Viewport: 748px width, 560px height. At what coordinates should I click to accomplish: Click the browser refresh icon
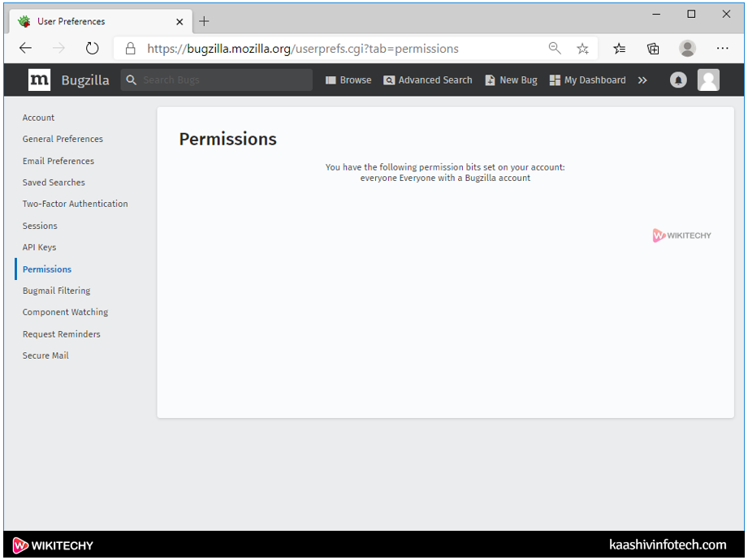coord(92,49)
